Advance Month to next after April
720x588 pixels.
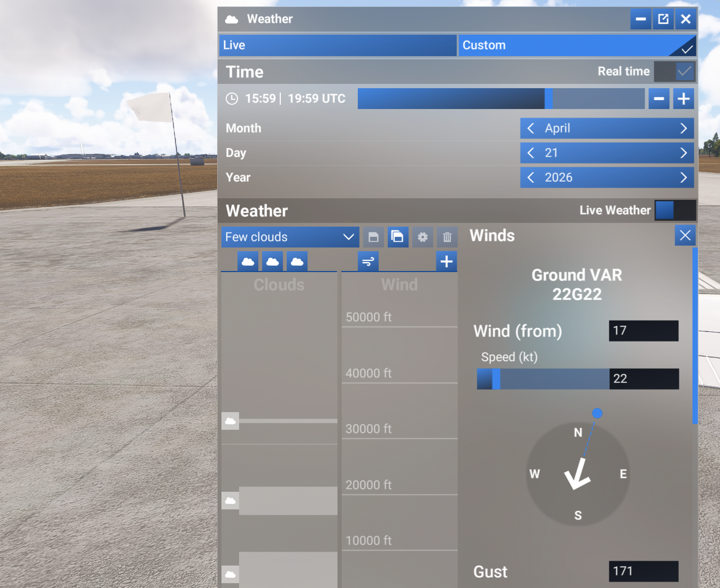[683, 128]
